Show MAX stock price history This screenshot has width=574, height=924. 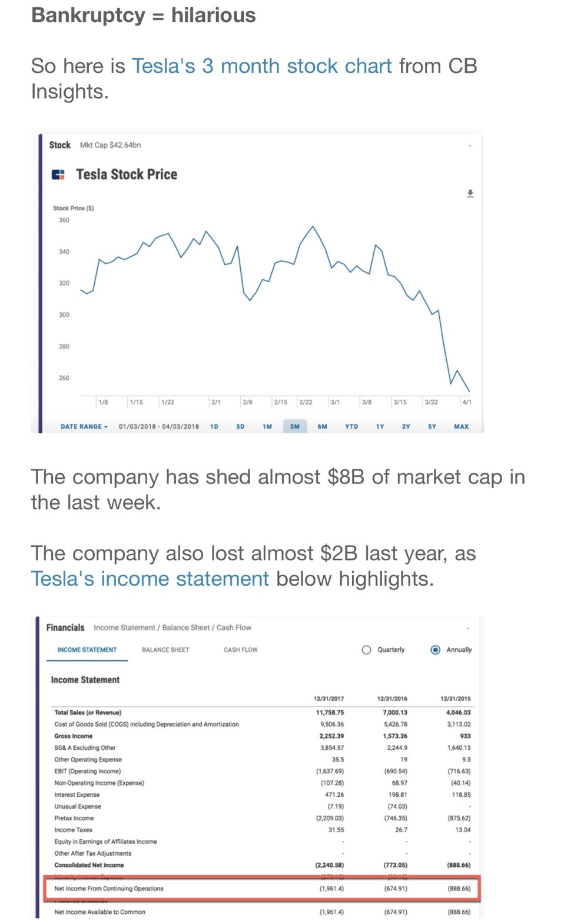(x=461, y=426)
